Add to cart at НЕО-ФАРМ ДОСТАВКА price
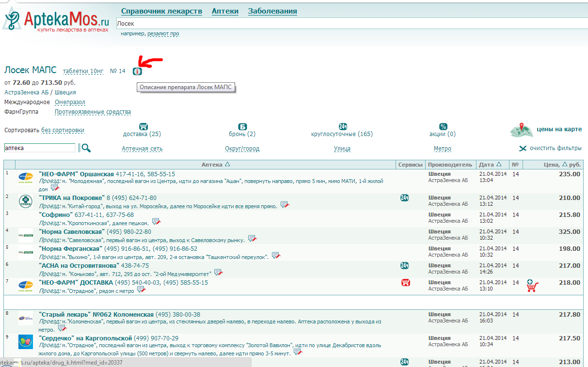Viewport: 588px width, 367px height. (532, 286)
